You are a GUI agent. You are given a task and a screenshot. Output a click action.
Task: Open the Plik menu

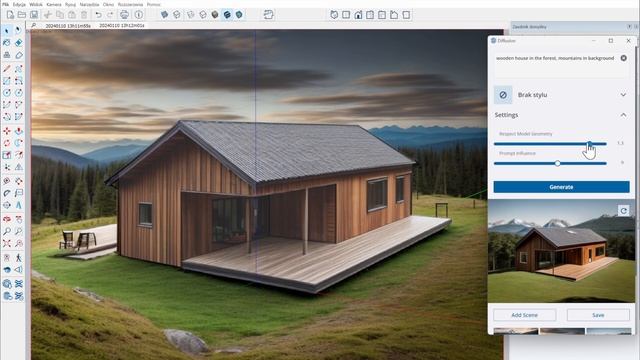[6, 4]
